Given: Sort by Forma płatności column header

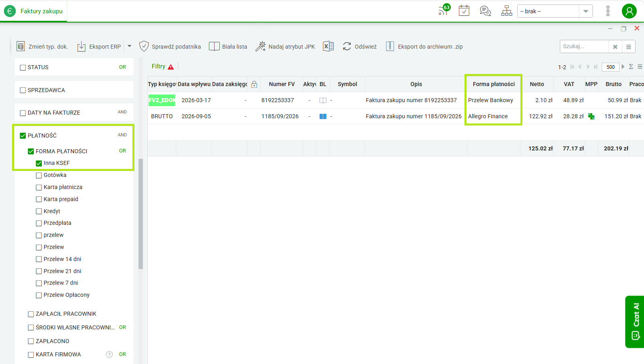Looking at the screenshot, I should tap(493, 84).
